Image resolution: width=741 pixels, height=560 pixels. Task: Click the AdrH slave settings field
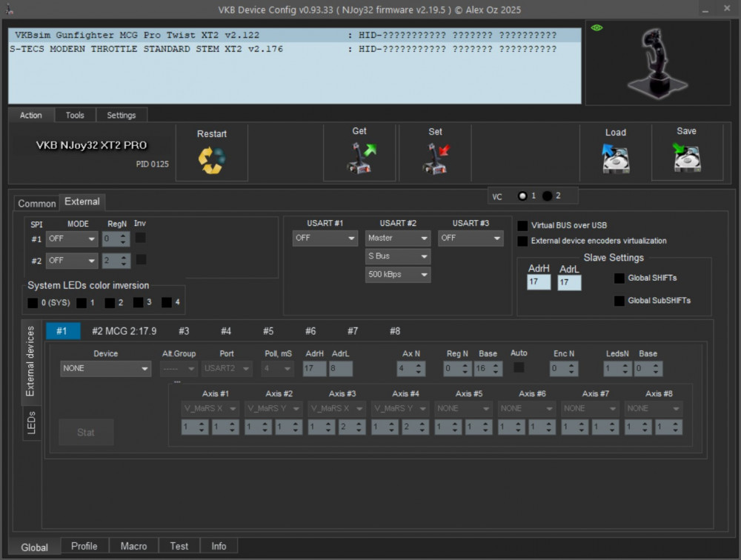pyautogui.click(x=539, y=282)
